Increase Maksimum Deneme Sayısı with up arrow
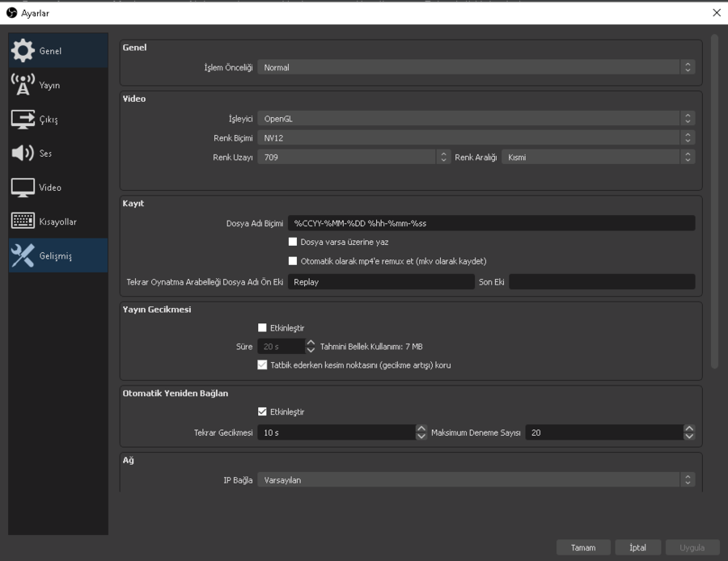The height and width of the screenshot is (561, 728). pyautogui.click(x=689, y=428)
